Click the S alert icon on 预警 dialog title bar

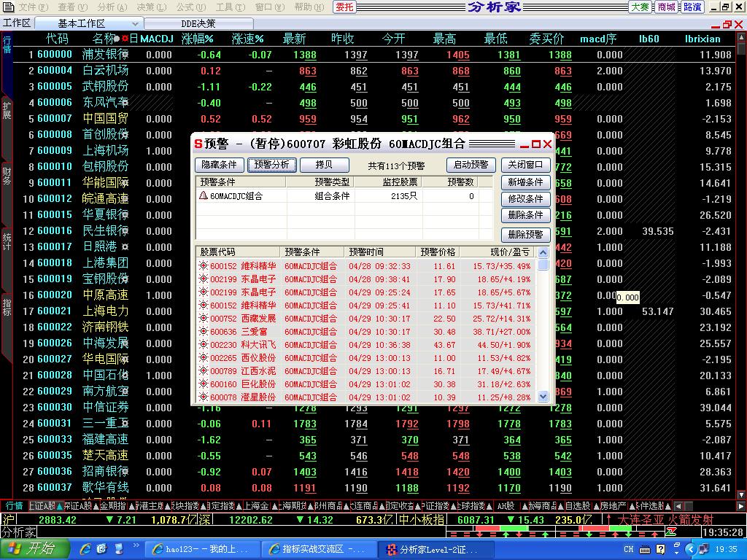click(x=198, y=144)
